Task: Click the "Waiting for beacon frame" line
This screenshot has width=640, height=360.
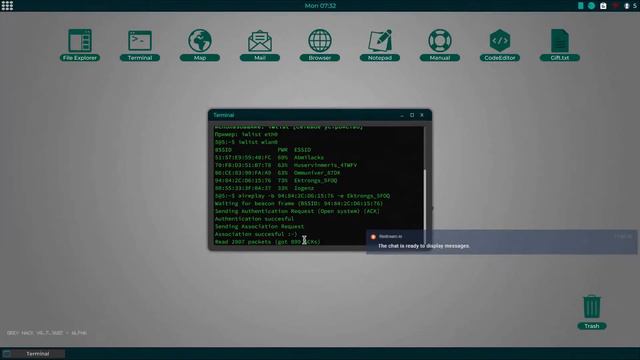Action: pyautogui.click(x=299, y=203)
